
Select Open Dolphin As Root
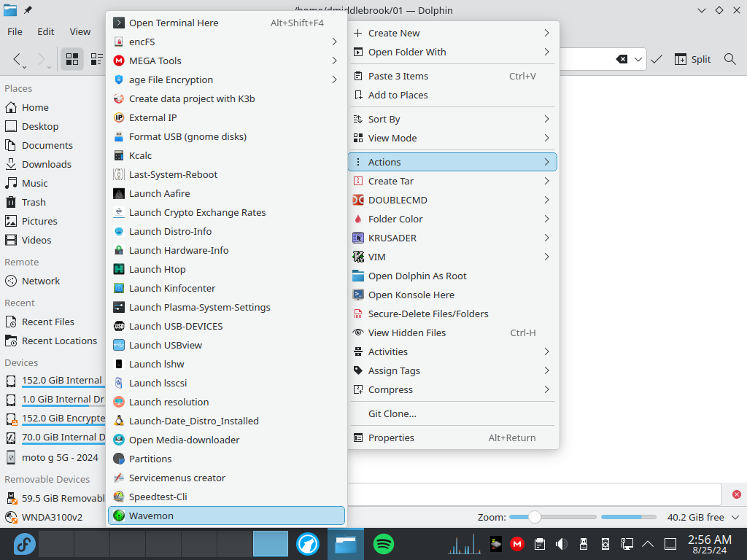pyautogui.click(x=452, y=276)
